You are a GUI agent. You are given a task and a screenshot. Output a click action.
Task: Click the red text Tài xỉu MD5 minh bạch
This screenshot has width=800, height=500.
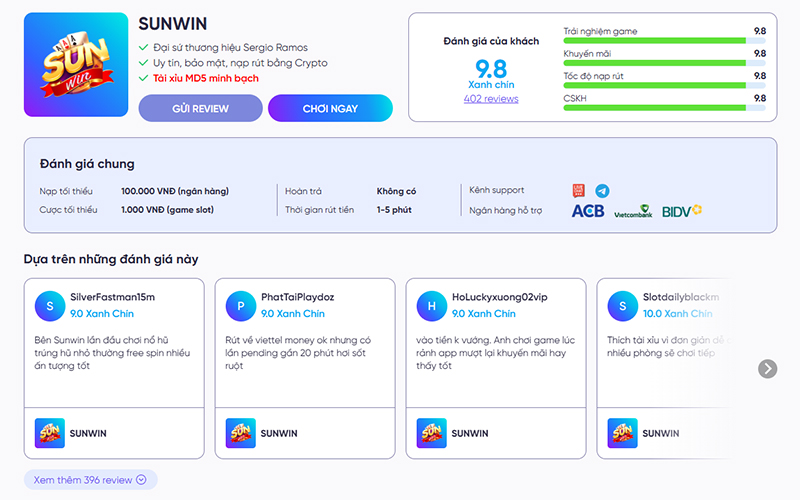[x=206, y=78]
